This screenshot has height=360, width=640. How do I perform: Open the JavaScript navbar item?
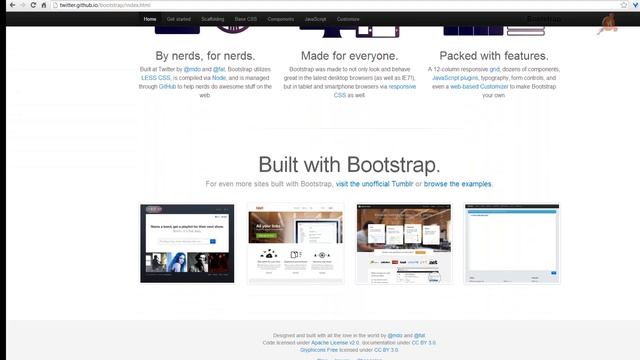click(315, 19)
